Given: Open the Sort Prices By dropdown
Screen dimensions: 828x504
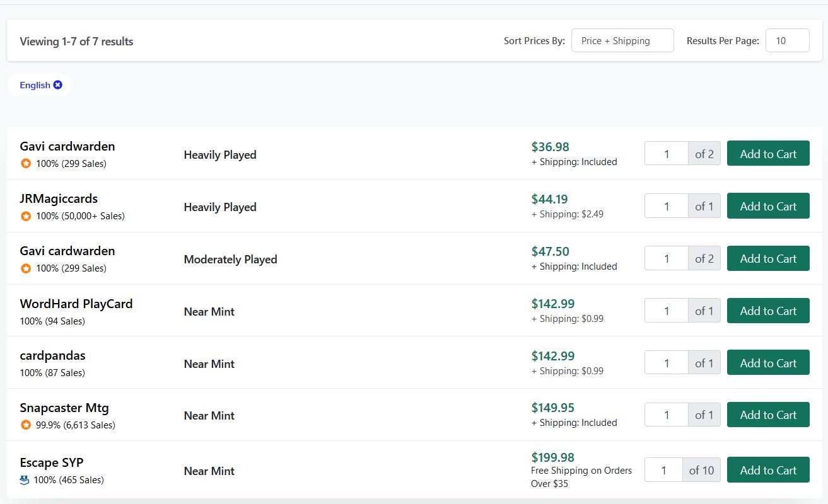Looking at the screenshot, I should coord(622,41).
